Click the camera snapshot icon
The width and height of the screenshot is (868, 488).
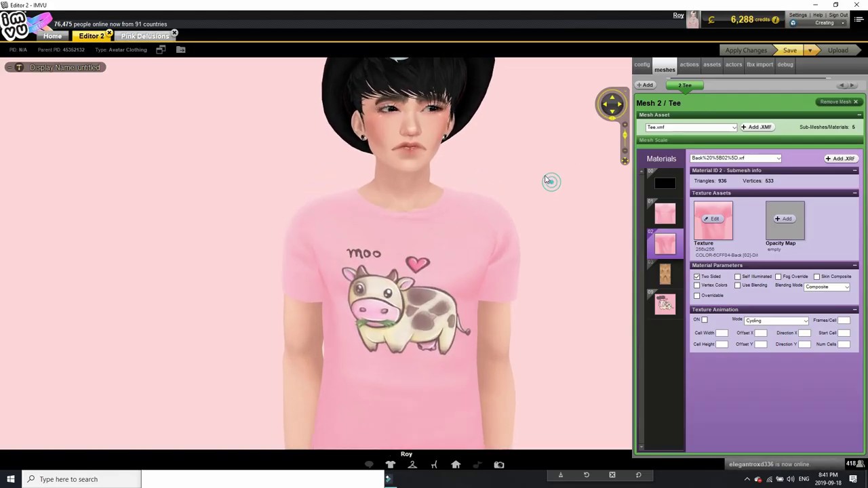pyautogui.click(x=499, y=465)
